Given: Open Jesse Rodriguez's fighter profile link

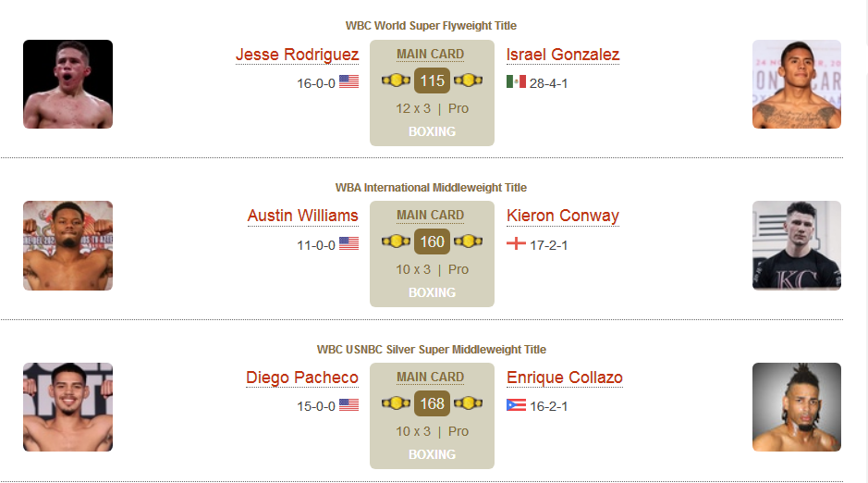Looking at the screenshot, I should click(298, 55).
